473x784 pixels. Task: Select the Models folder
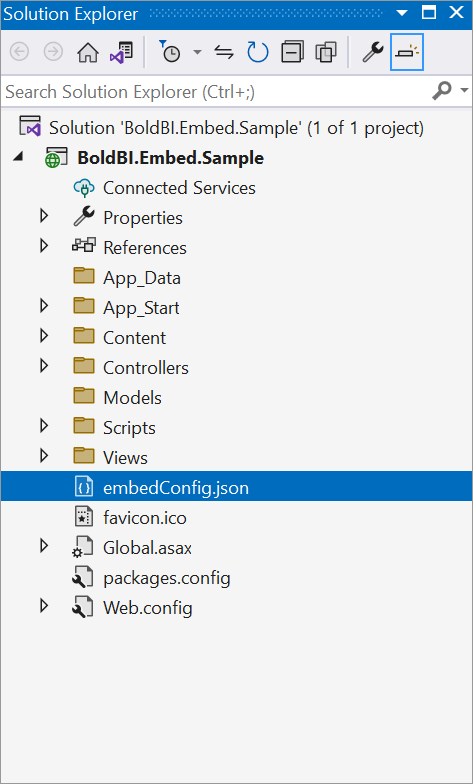coord(132,398)
